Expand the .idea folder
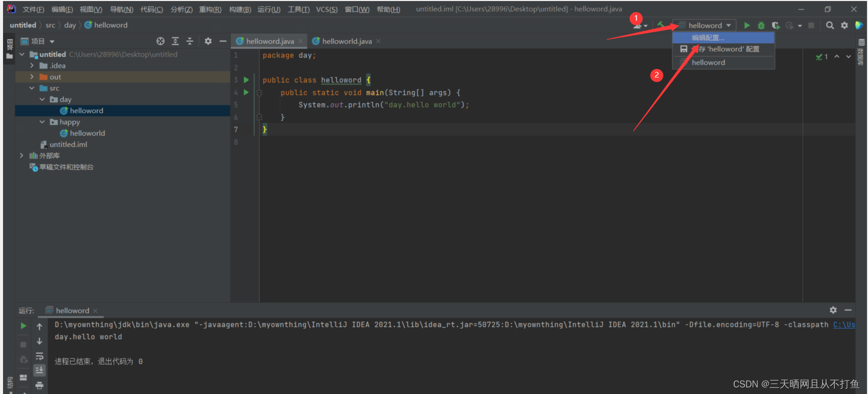 coord(32,65)
